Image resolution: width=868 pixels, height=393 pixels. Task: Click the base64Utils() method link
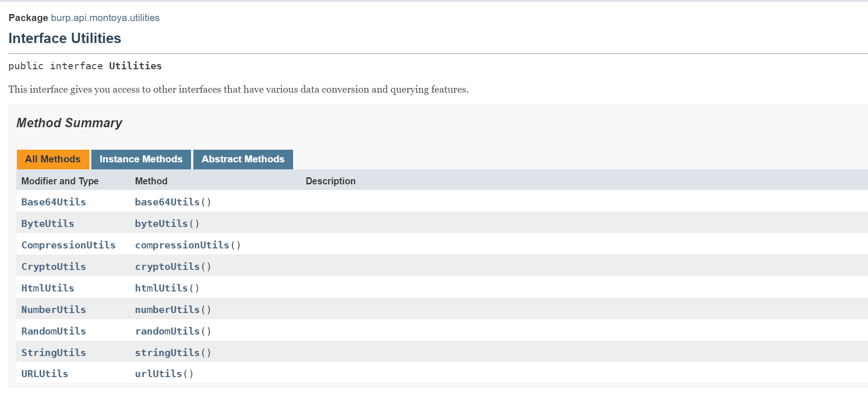pyautogui.click(x=167, y=202)
